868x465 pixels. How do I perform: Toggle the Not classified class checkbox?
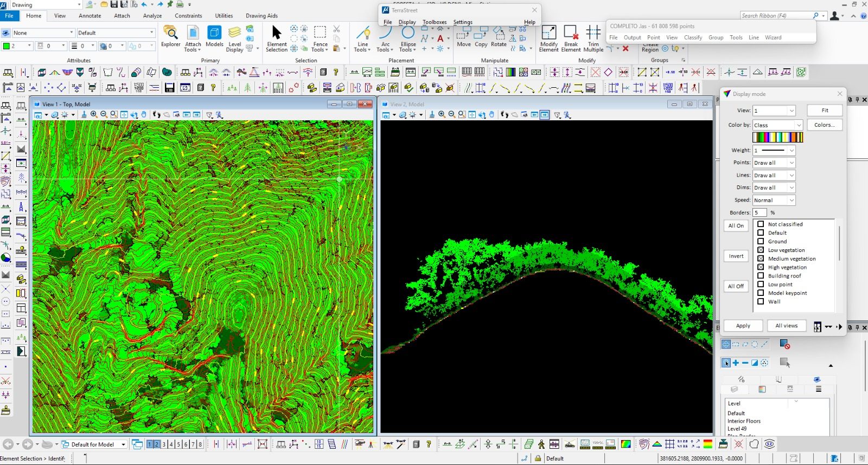(x=761, y=224)
